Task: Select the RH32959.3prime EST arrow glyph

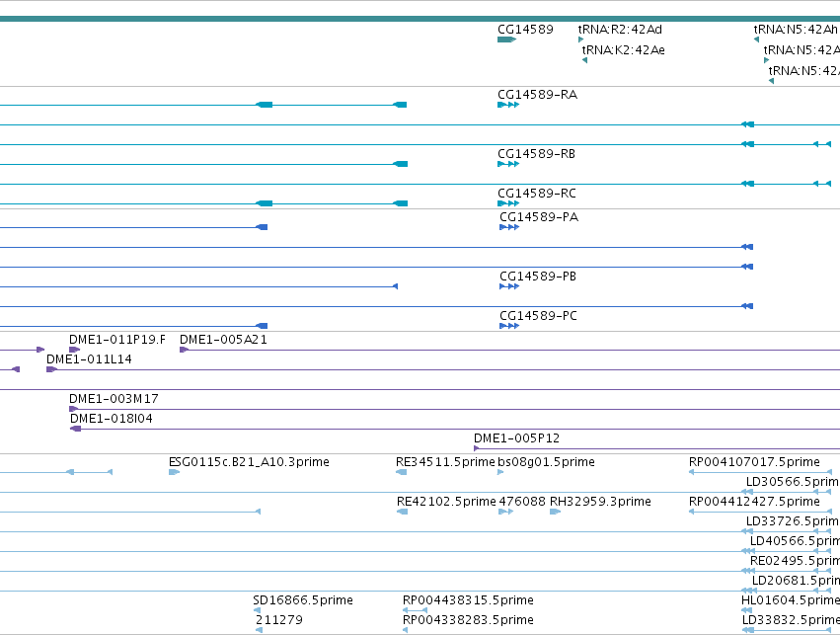Action: click(555, 512)
